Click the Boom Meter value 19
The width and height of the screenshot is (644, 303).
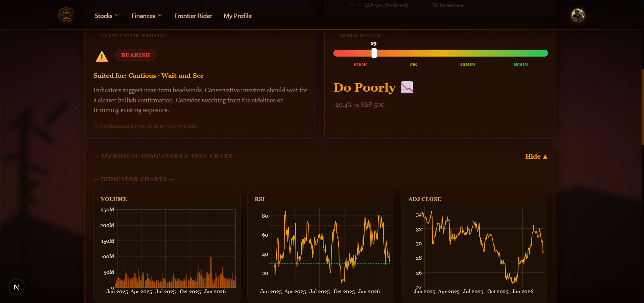click(374, 43)
